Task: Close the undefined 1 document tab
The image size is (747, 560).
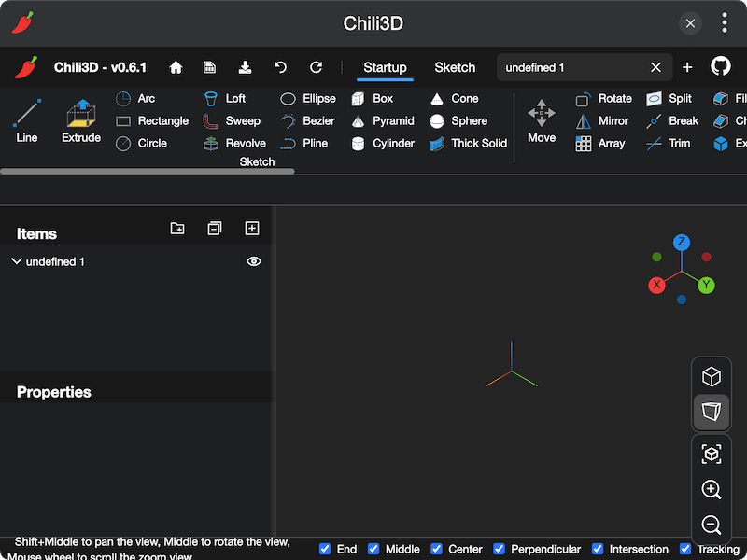Action: pyautogui.click(x=656, y=67)
